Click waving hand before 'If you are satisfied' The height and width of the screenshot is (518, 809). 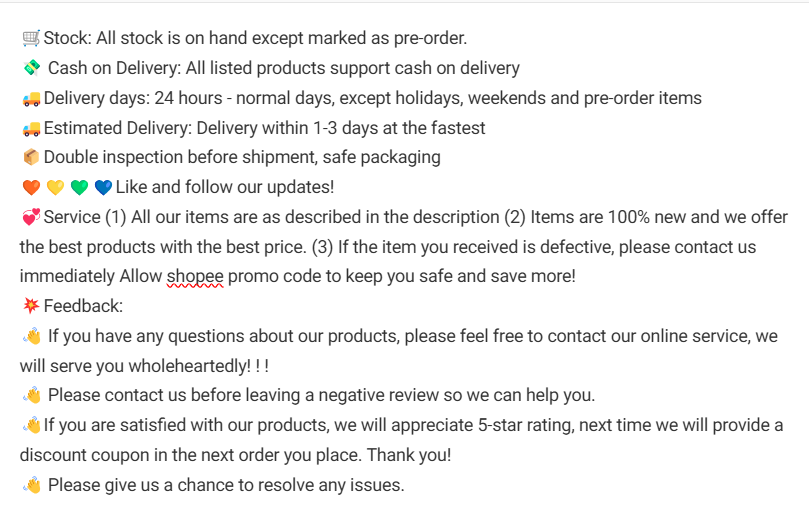32,425
